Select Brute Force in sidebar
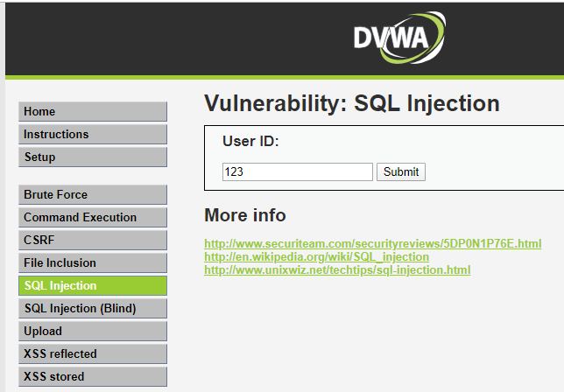Image resolution: width=564 pixels, height=392 pixels. [92, 195]
